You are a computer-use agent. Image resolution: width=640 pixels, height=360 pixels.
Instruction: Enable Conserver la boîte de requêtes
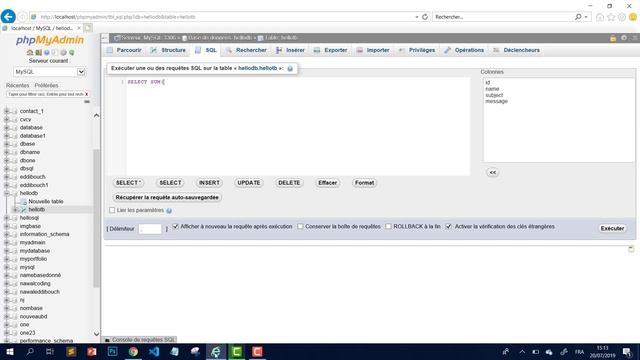tap(300, 226)
